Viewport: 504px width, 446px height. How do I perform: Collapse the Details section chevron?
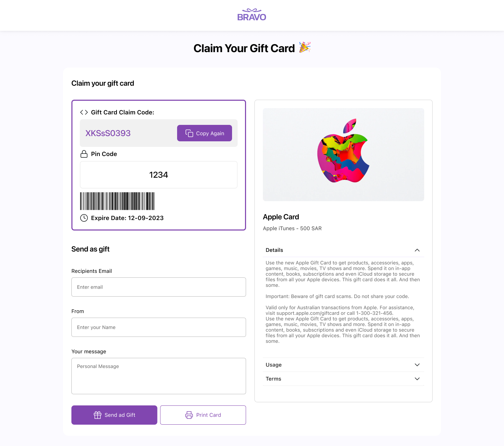(x=417, y=250)
